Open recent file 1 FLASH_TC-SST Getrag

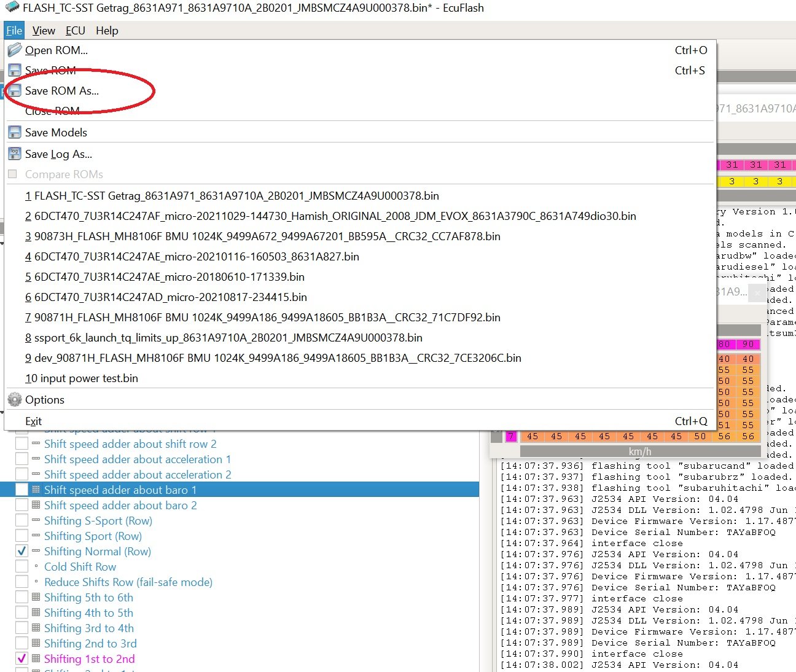360,195
